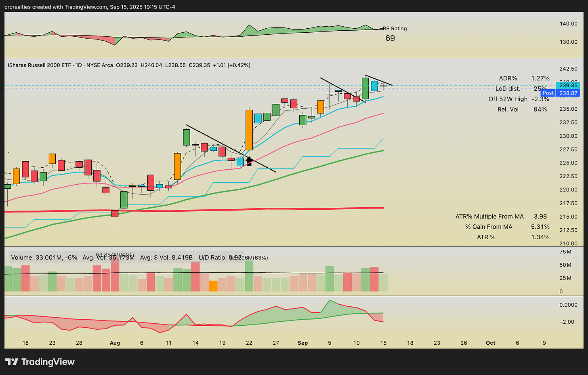Screen dimensions: 588x375
Task: Click the −2.00 oscillator axis label
Action: pos(567,322)
